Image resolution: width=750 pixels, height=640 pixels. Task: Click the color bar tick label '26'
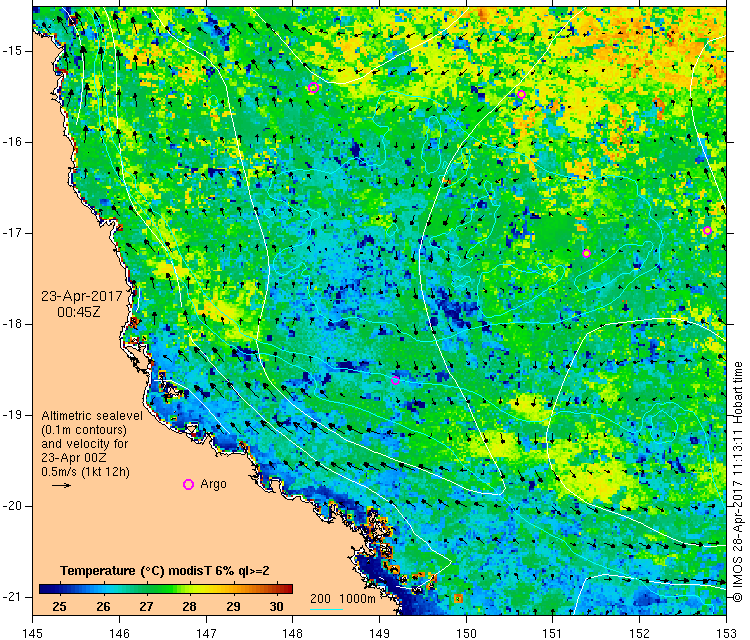pos(103,607)
